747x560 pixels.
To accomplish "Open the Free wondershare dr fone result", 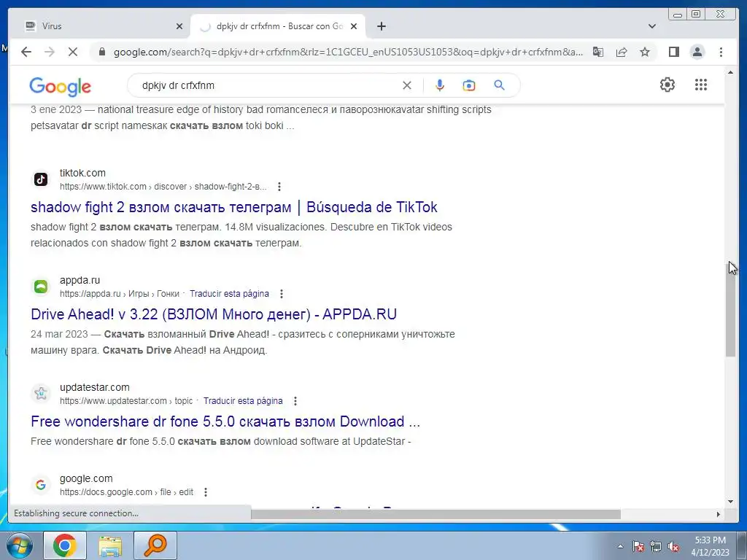I will (225, 421).
